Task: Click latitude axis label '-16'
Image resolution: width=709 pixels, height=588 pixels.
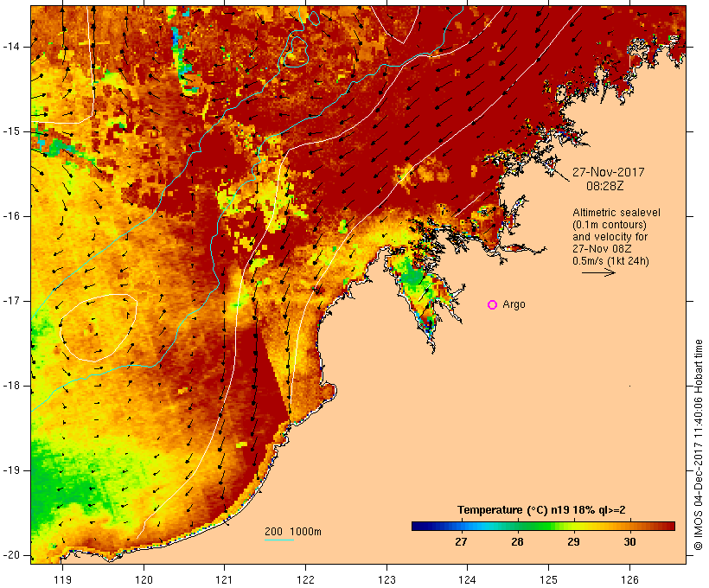Action: pos(11,216)
